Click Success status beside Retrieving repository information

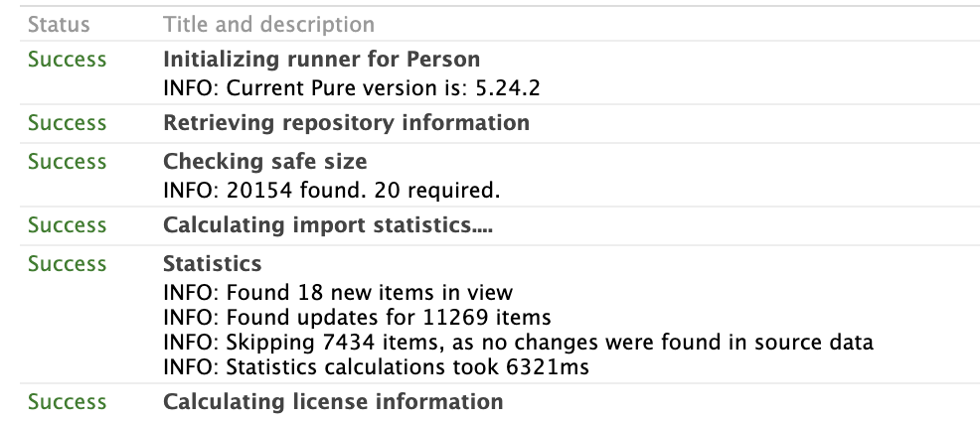pyautogui.click(x=67, y=123)
